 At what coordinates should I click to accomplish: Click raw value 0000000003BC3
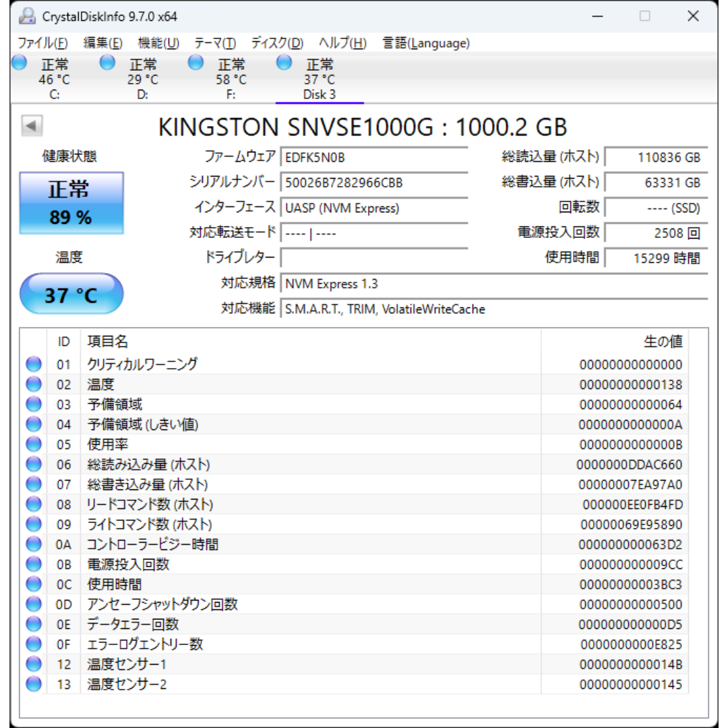coord(630,584)
